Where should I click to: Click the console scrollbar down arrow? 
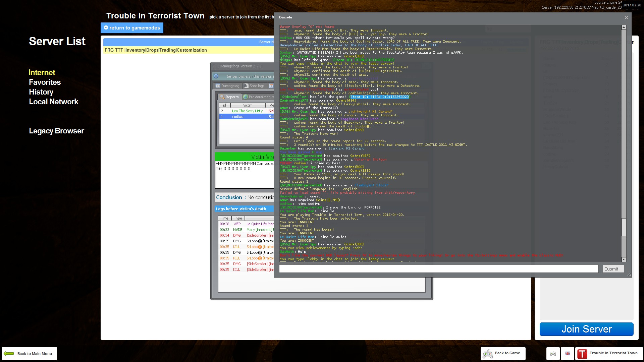click(x=624, y=259)
